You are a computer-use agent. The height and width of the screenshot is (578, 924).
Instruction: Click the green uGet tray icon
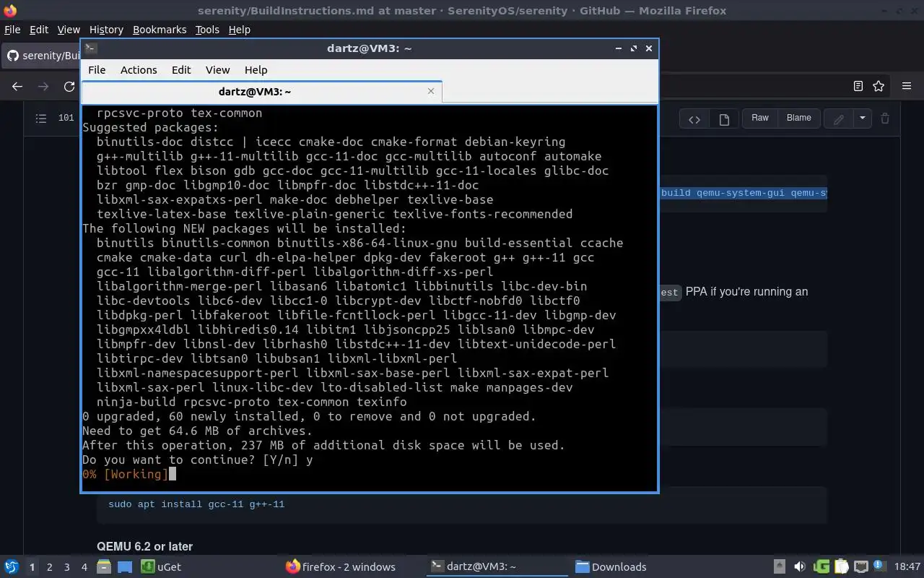[821, 566]
